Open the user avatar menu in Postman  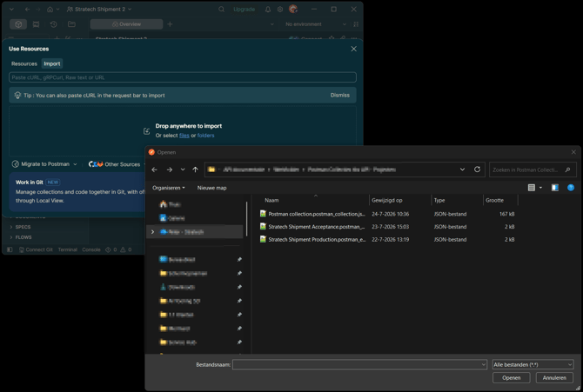(x=293, y=9)
